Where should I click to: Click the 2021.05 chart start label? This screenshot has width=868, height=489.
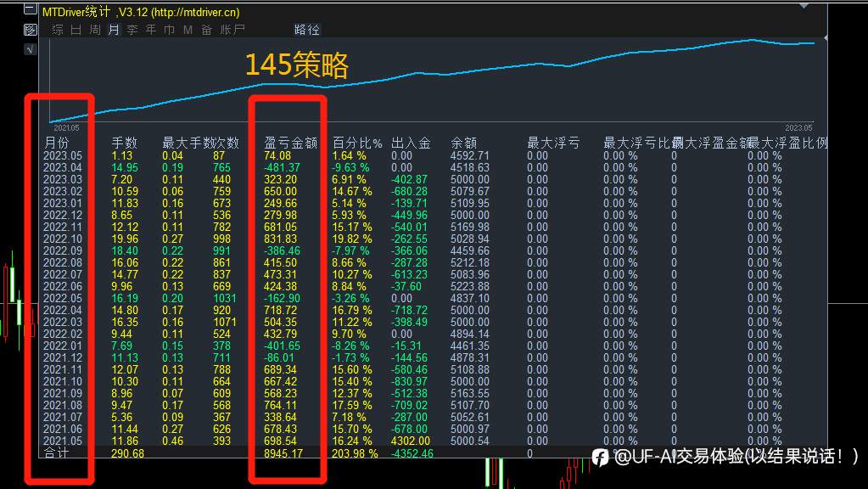click(66, 128)
